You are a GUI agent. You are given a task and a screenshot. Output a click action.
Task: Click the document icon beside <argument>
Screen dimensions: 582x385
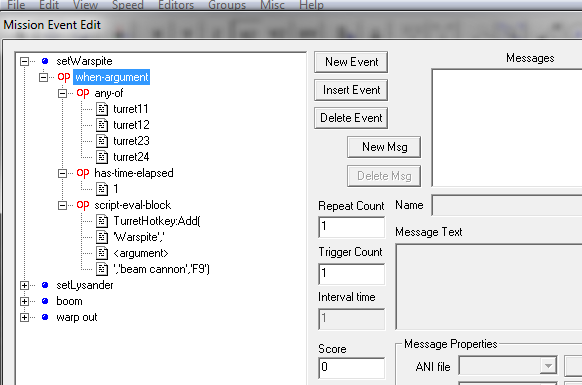[102, 253]
